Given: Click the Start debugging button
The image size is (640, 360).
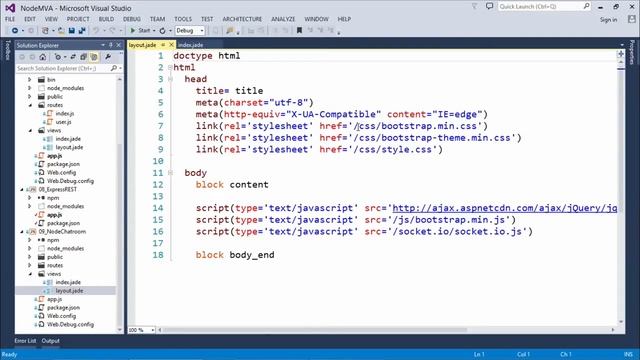Looking at the screenshot, I should click(x=140, y=31).
